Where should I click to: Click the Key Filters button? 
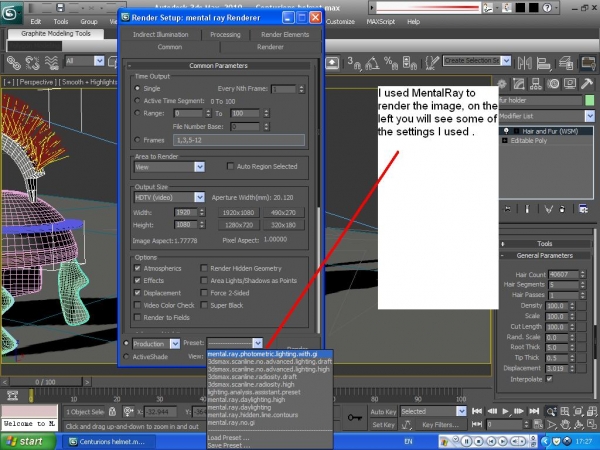(440, 424)
